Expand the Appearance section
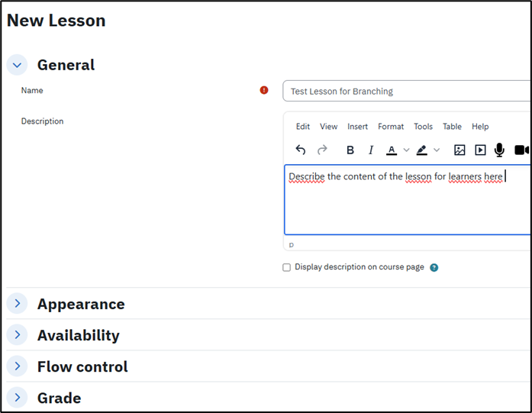This screenshot has width=532, height=413. (17, 304)
